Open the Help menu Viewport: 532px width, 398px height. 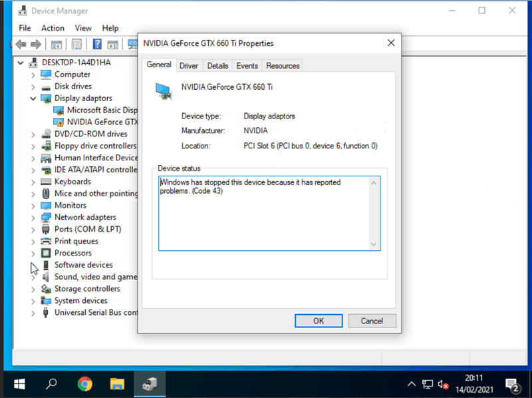[x=110, y=28]
